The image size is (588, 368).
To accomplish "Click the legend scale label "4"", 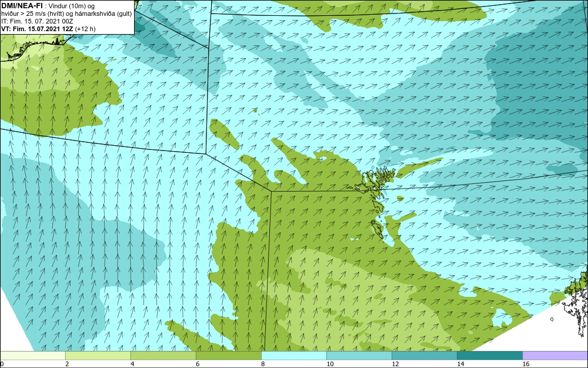I will click(132, 364).
